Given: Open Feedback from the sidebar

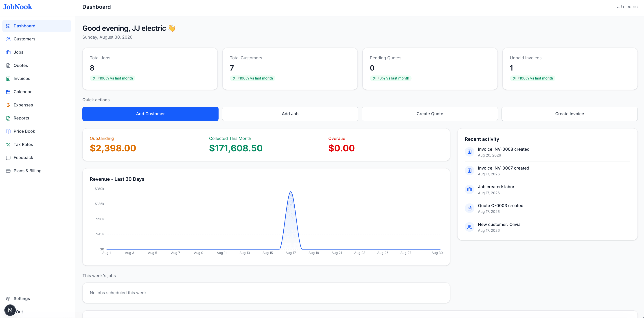Looking at the screenshot, I should pos(37,158).
